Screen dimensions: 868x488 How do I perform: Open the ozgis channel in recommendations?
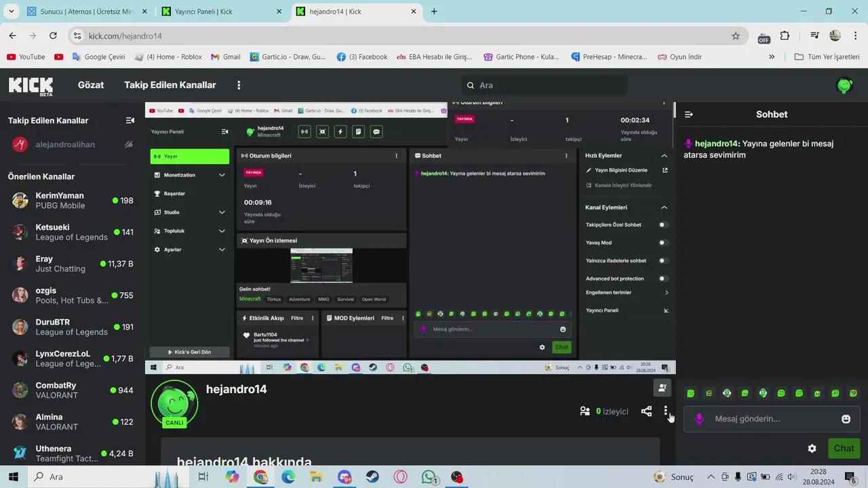pyautogui.click(x=71, y=296)
